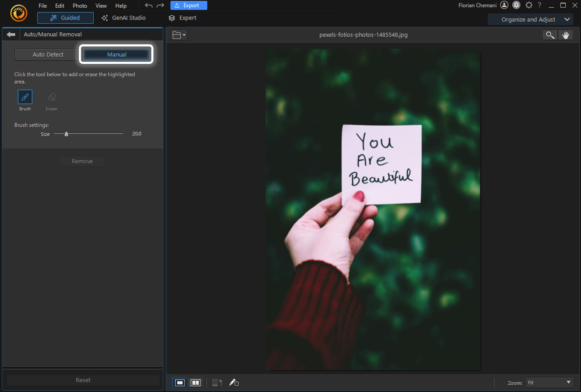This screenshot has height=392, width=581.
Task: Select the Brush tool
Action: [25, 97]
